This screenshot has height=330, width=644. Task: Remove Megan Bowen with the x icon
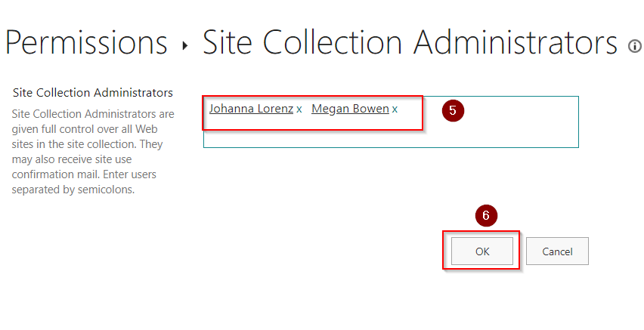click(x=395, y=109)
